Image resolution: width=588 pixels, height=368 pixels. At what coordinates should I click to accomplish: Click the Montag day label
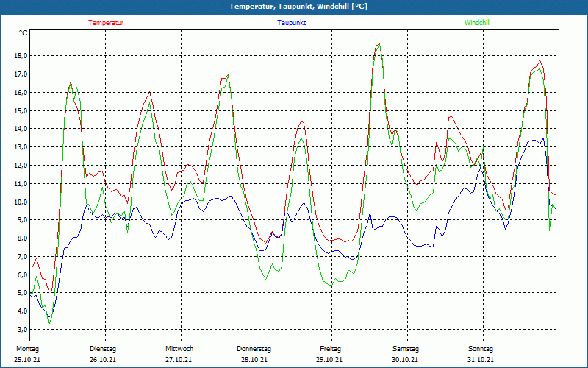pyautogui.click(x=27, y=349)
